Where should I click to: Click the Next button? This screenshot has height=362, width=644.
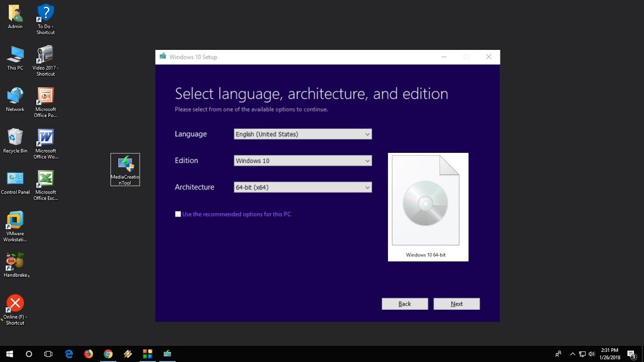click(x=457, y=304)
